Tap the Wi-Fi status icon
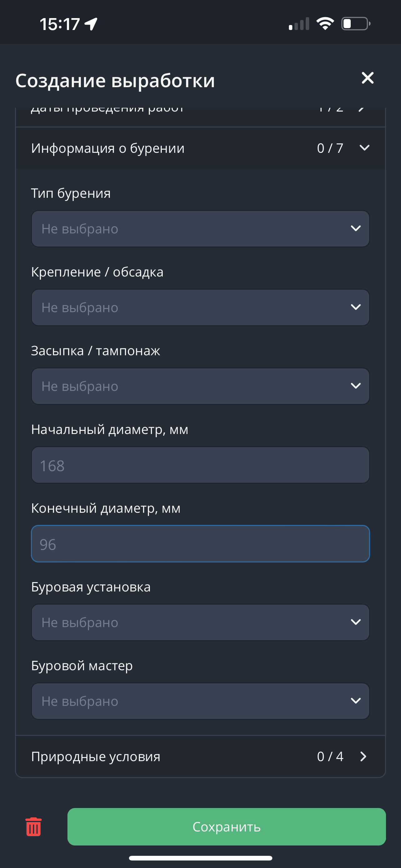Viewport: 401px width, 868px height. (x=325, y=24)
